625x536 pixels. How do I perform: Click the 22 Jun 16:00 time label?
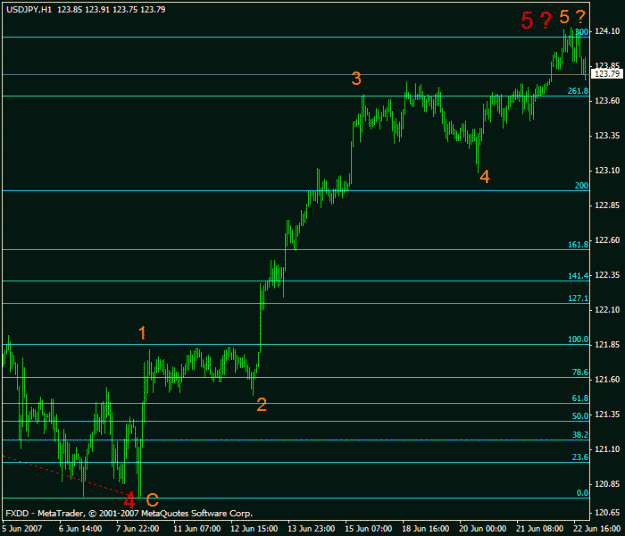597,528
